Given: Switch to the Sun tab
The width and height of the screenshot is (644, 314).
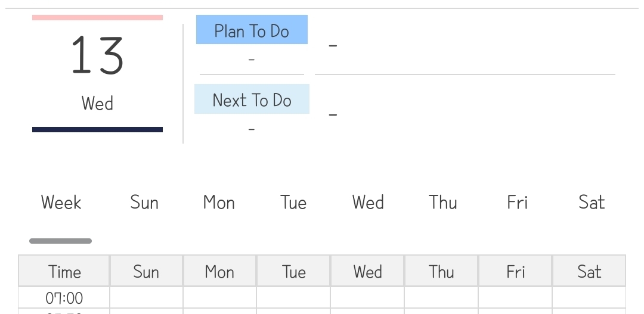Looking at the screenshot, I should point(144,203).
